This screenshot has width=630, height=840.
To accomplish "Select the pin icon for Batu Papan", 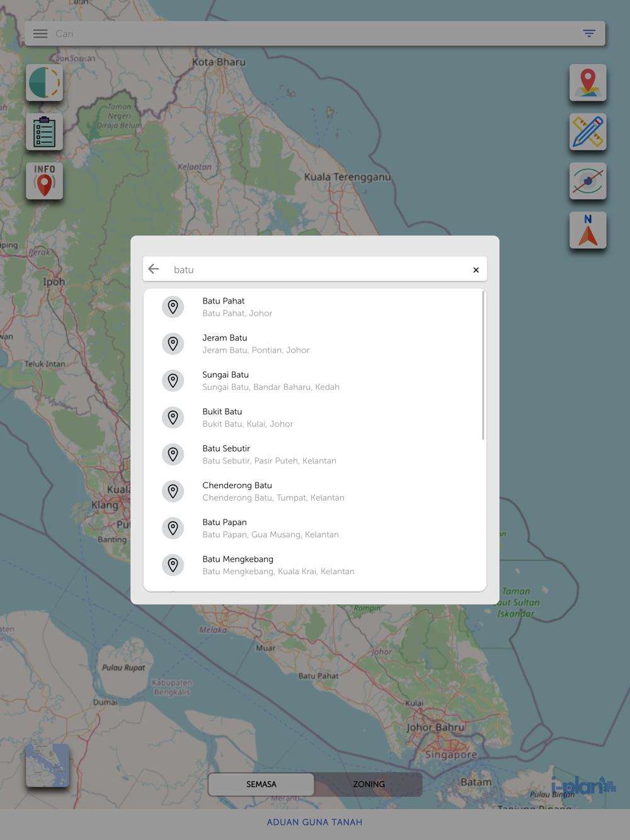I will pyautogui.click(x=173, y=528).
